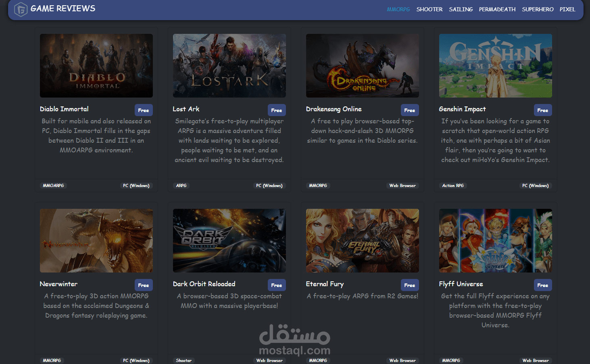Click the Drakensang Online description paragraph
The image size is (590, 364).
tap(363, 131)
